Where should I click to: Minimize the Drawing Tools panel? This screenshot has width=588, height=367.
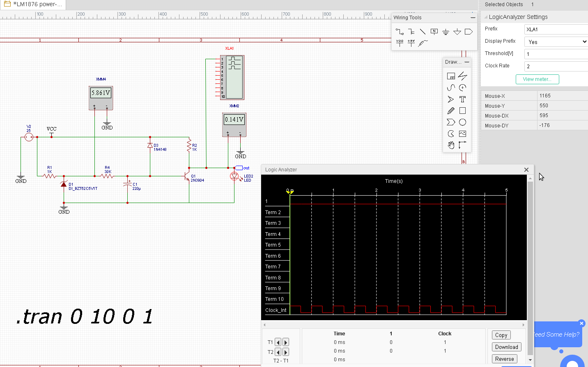click(467, 62)
